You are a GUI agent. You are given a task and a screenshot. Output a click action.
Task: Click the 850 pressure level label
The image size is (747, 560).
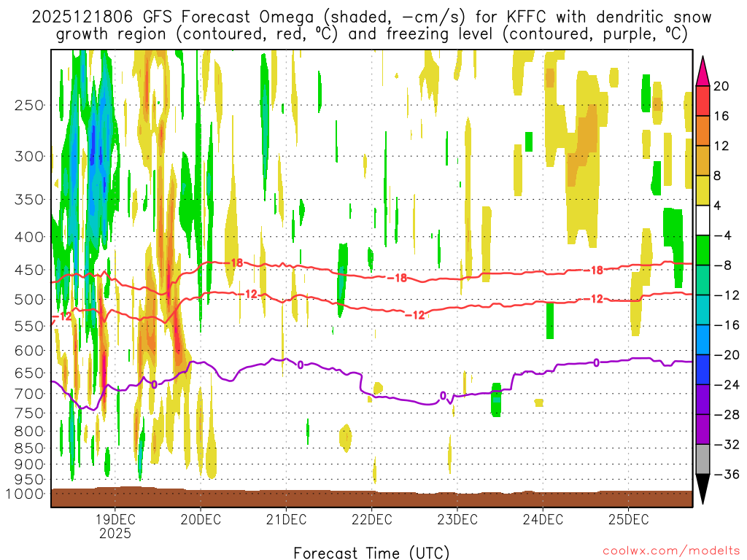[29, 448]
